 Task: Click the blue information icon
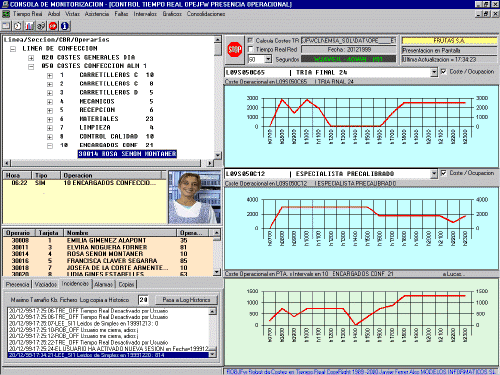65,26
